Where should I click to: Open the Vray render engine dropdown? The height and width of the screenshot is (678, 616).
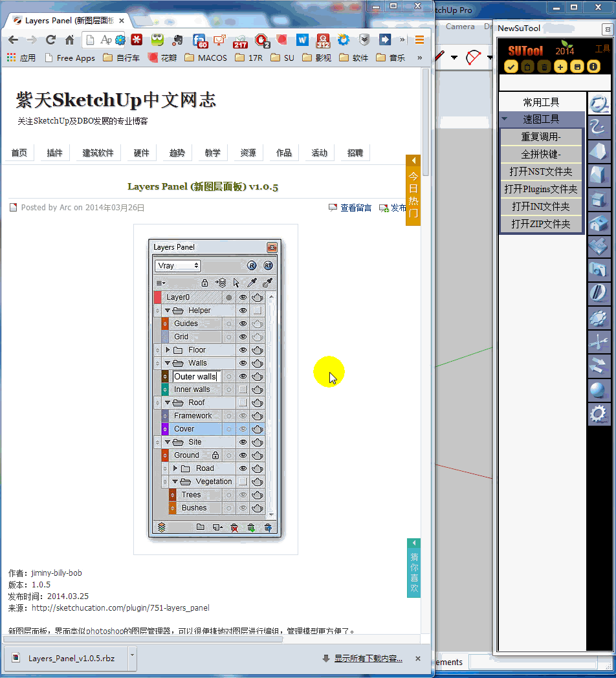[x=177, y=265]
